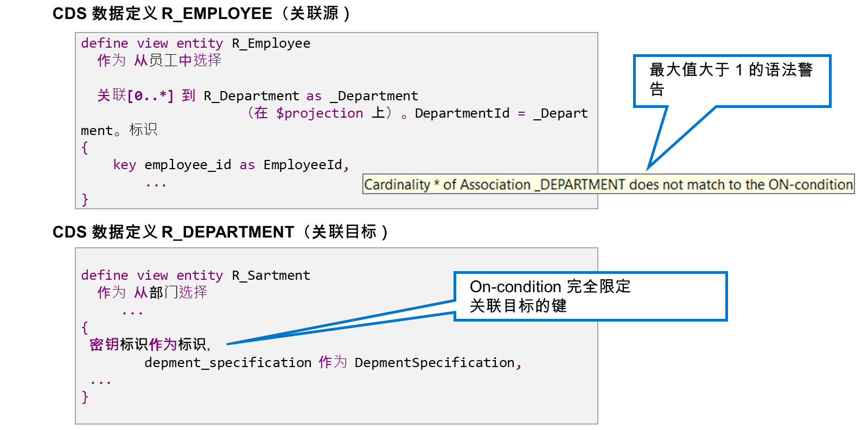The image size is (868, 430).
Task: Click the Cardinality warning tooltip
Action: click(x=608, y=184)
